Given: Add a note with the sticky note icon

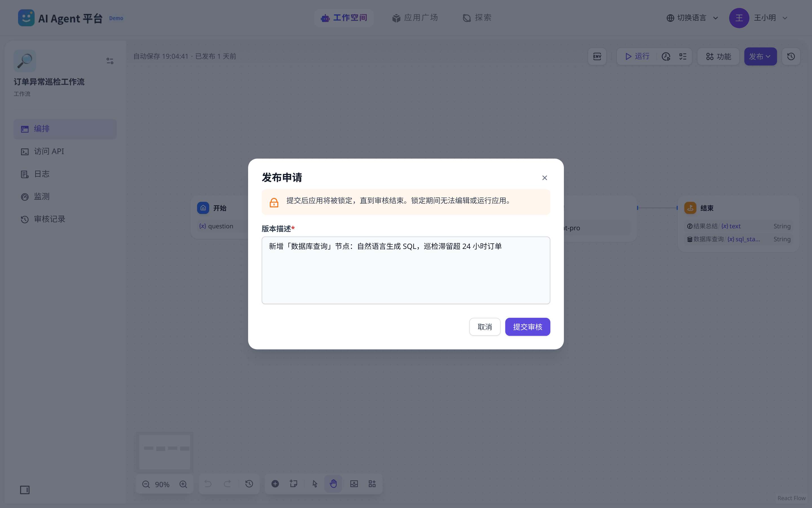Looking at the screenshot, I should (294, 484).
